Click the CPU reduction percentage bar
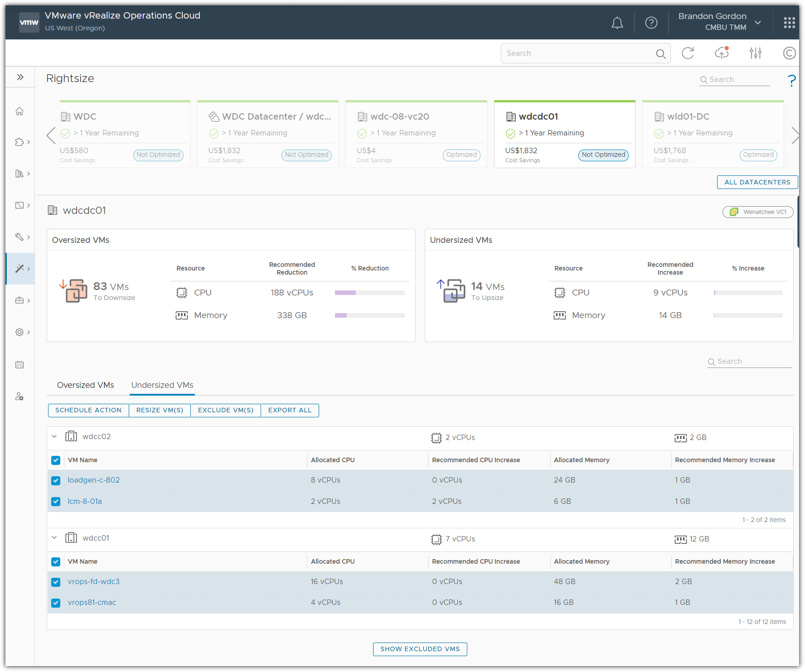 [369, 293]
